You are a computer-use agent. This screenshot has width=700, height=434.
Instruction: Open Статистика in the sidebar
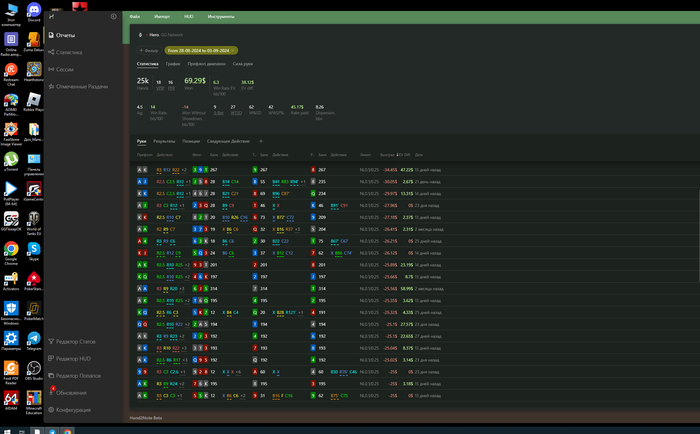pos(69,52)
